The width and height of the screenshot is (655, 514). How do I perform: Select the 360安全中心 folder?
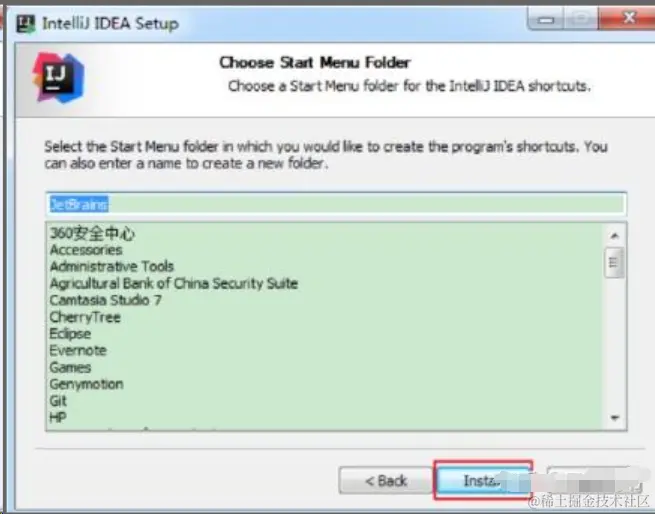point(92,233)
